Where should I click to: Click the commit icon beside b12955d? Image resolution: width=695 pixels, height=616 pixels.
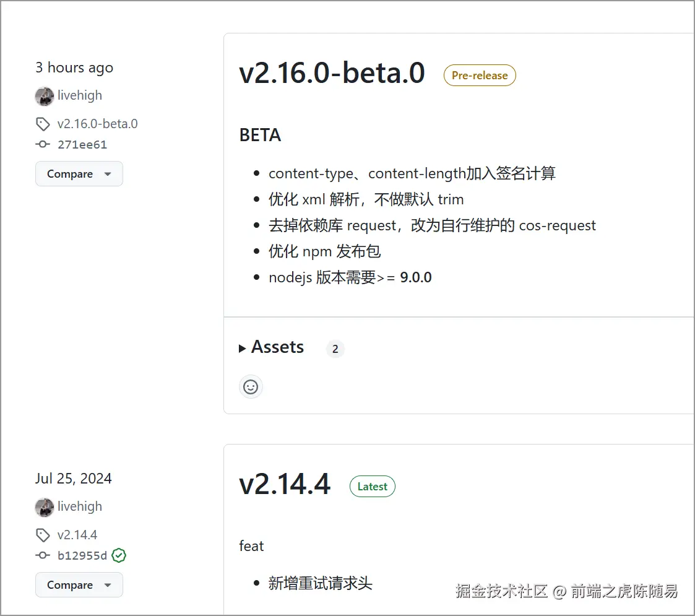43,555
